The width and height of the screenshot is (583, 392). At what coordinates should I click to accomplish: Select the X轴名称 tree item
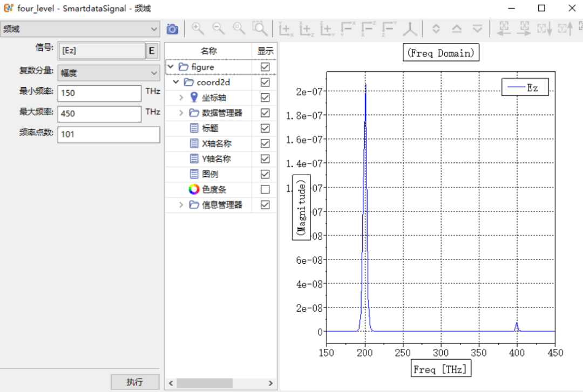216,143
